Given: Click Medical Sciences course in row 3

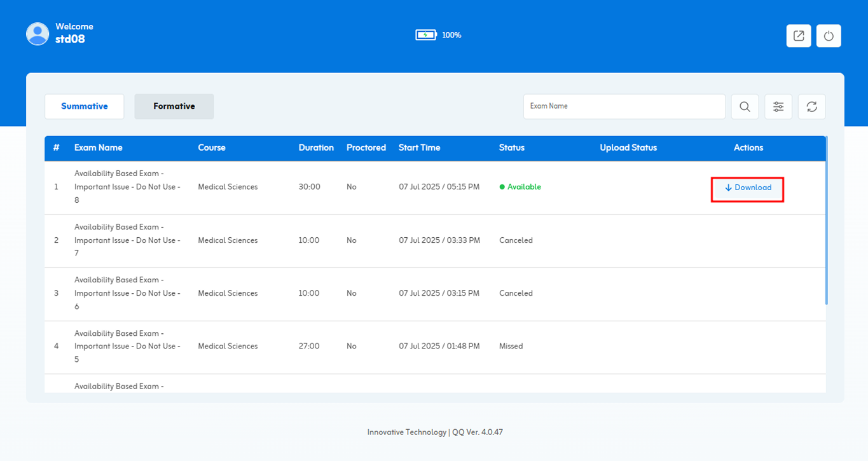Looking at the screenshot, I should 228,293.
